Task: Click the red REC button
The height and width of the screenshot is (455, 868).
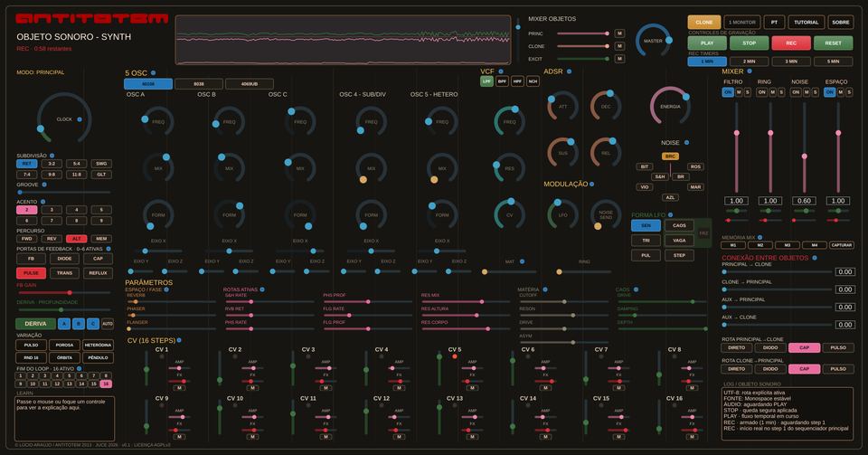Action: point(791,43)
